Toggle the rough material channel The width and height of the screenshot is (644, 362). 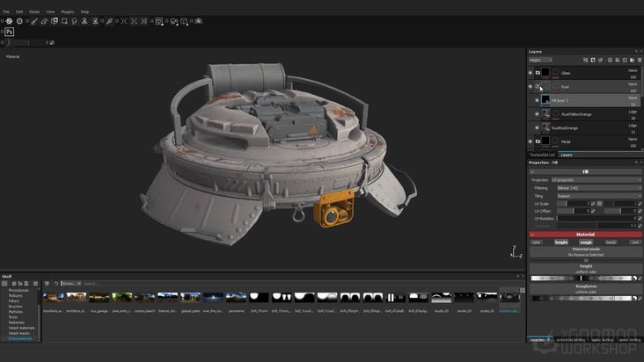click(586, 243)
